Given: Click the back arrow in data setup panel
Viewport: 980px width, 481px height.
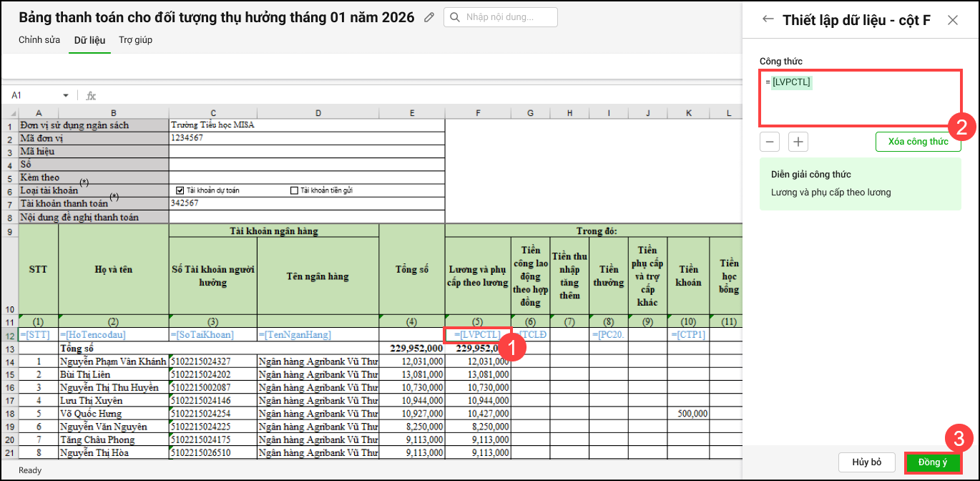Looking at the screenshot, I should pos(768,19).
